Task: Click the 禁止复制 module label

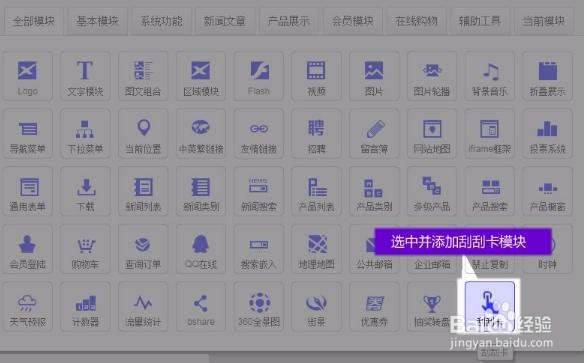Action: point(490,265)
